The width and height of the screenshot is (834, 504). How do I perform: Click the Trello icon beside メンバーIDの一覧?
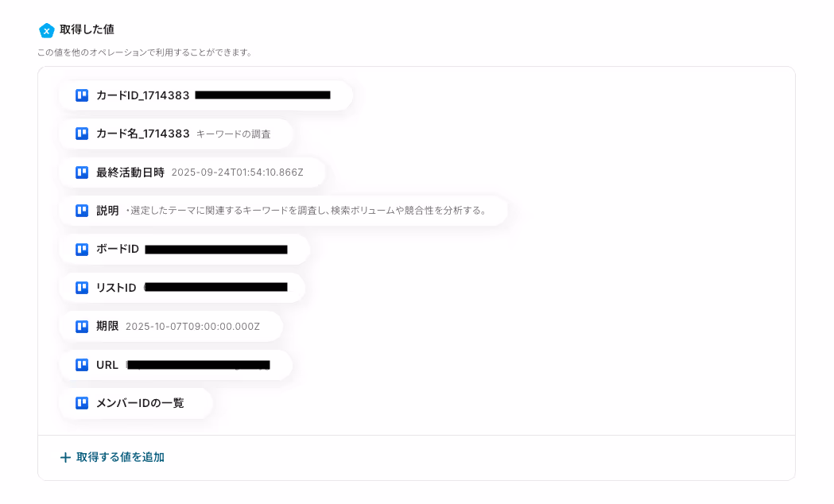tap(82, 403)
